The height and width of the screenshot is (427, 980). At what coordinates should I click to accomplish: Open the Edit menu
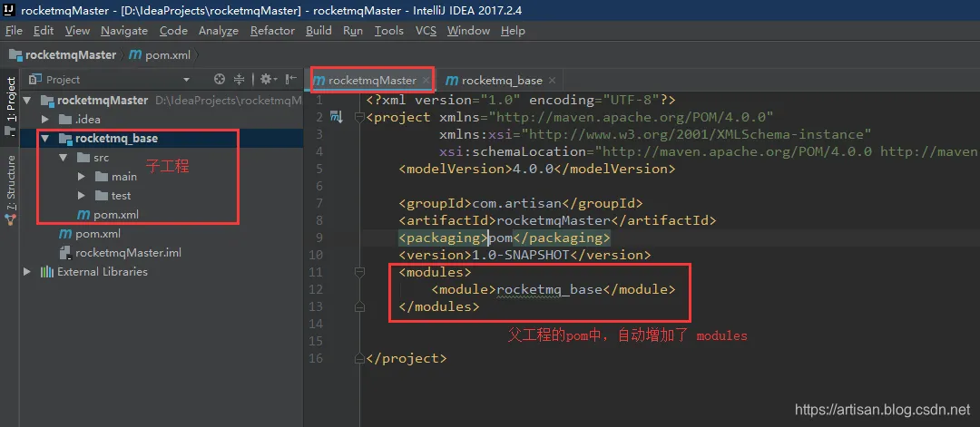coord(44,31)
